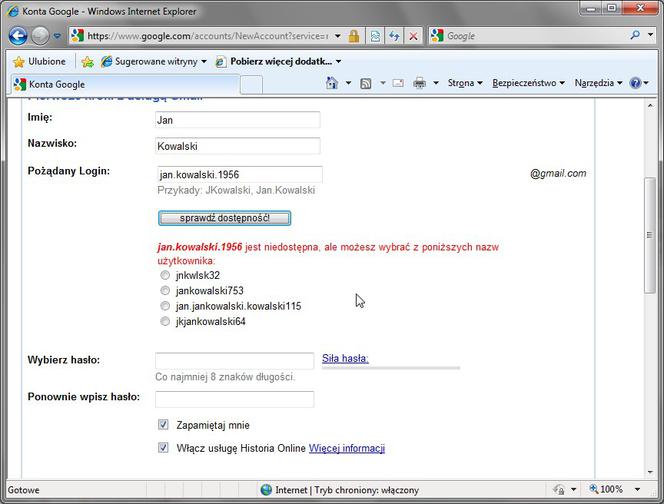Image resolution: width=664 pixels, height=504 pixels.
Task: Run search with the magnifier icon
Action: (635, 35)
